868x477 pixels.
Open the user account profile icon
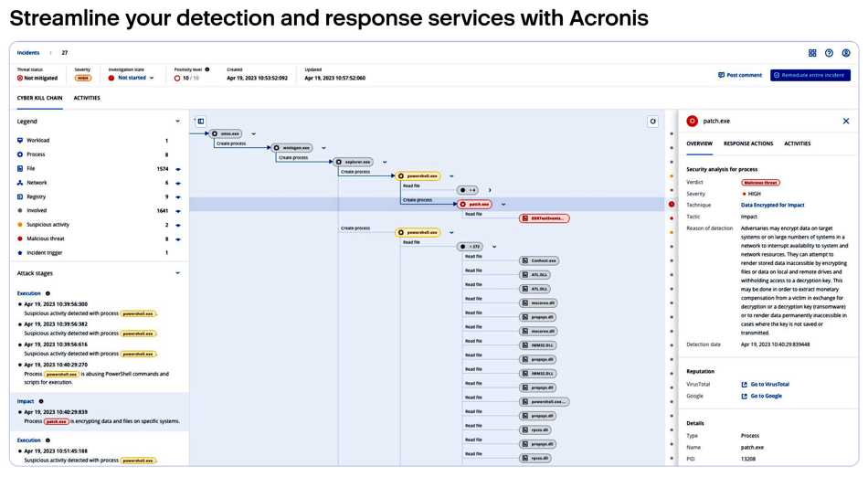point(846,53)
